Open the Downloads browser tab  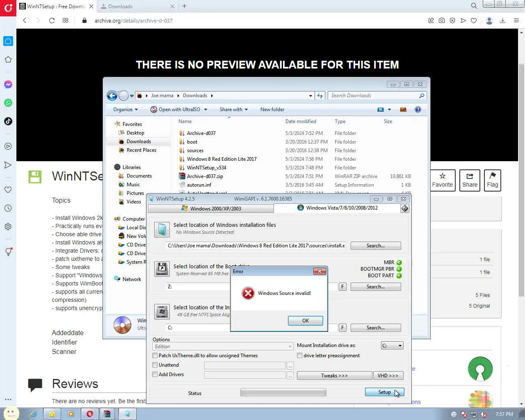(x=137, y=6)
